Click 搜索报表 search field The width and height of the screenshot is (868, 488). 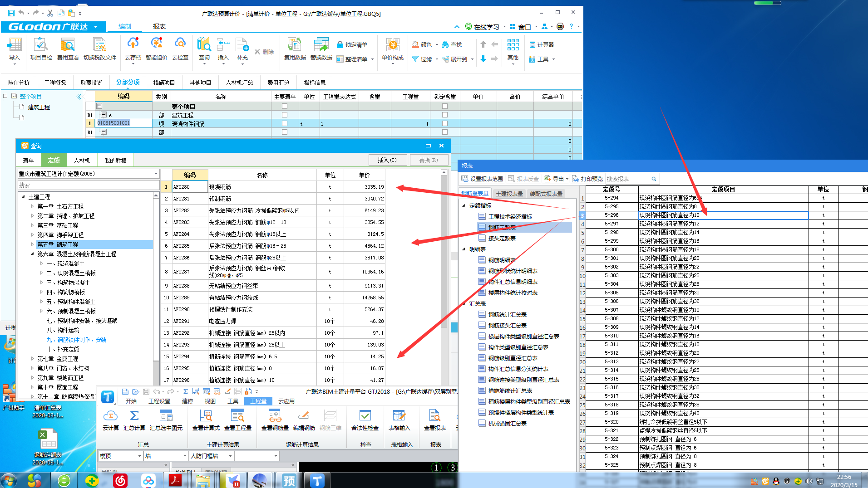coord(632,179)
